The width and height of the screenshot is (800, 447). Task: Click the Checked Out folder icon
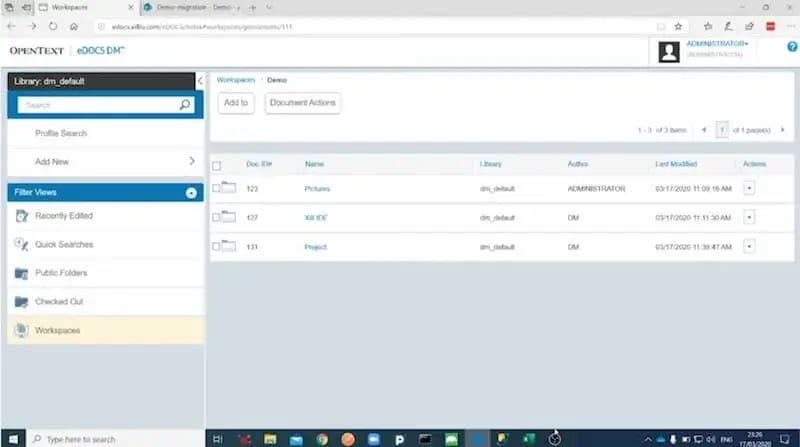pos(21,302)
